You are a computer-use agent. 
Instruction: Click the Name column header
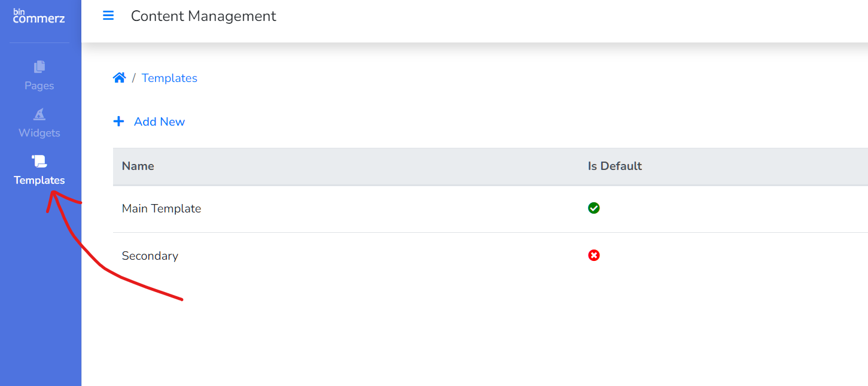coord(138,166)
